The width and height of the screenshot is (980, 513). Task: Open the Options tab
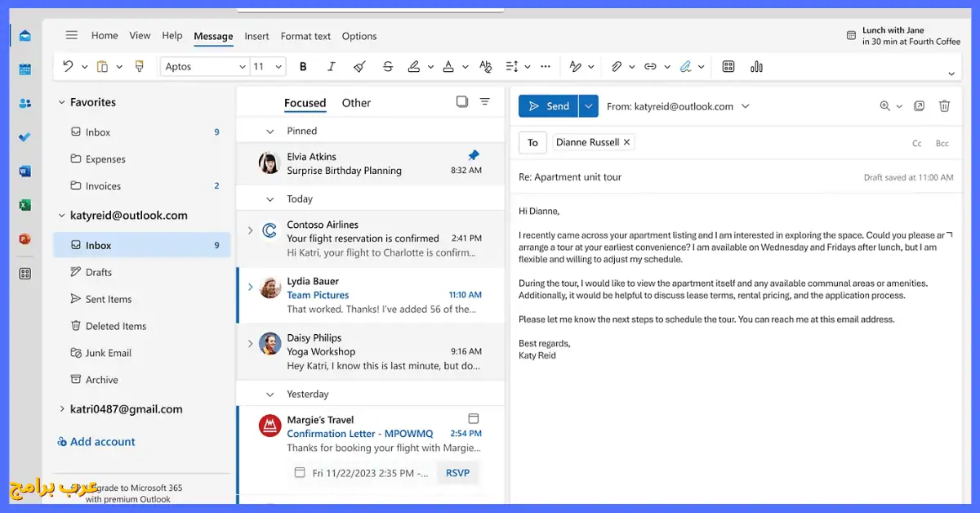click(x=359, y=36)
